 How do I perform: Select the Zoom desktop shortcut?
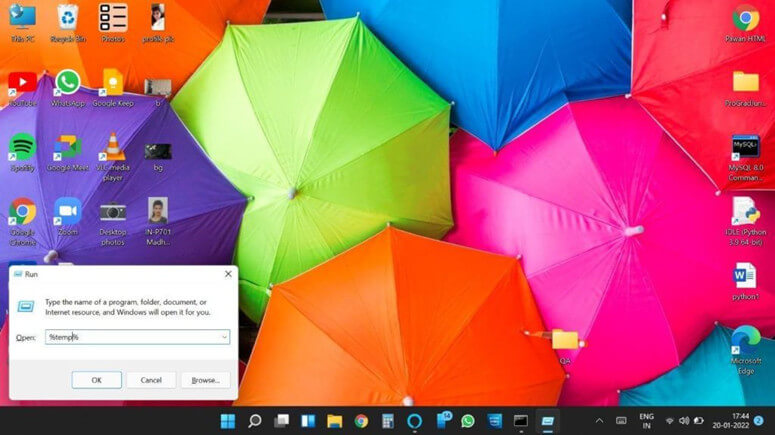[x=68, y=217]
